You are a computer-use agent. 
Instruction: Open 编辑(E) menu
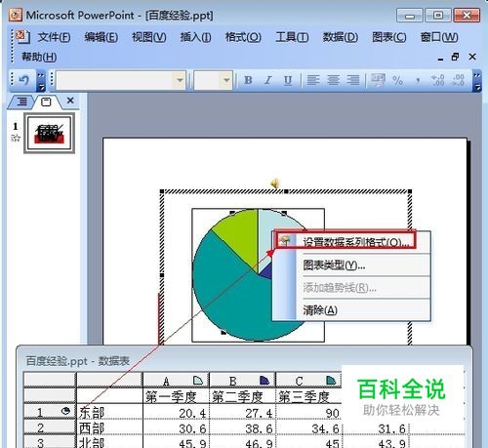[x=102, y=37]
